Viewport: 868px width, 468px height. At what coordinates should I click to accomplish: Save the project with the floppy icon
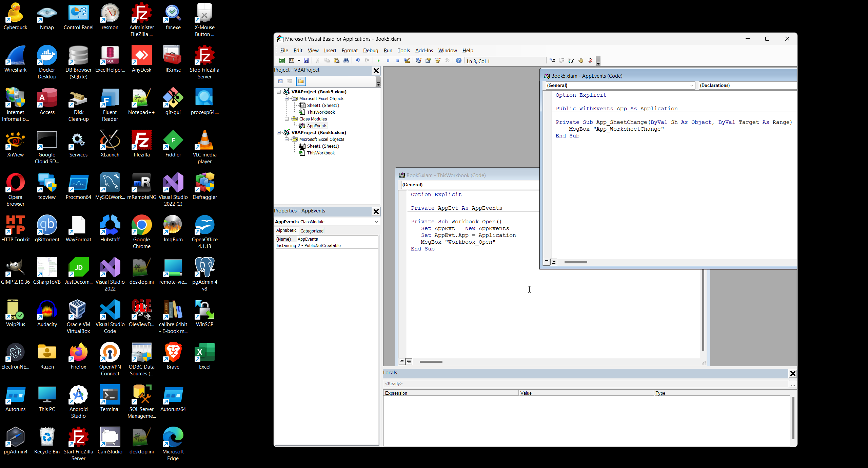[x=306, y=60]
